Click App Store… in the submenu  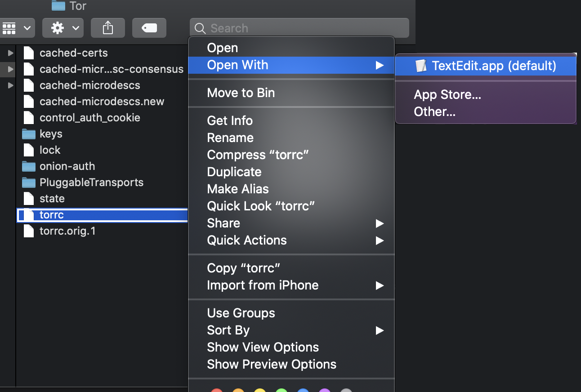[447, 95]
